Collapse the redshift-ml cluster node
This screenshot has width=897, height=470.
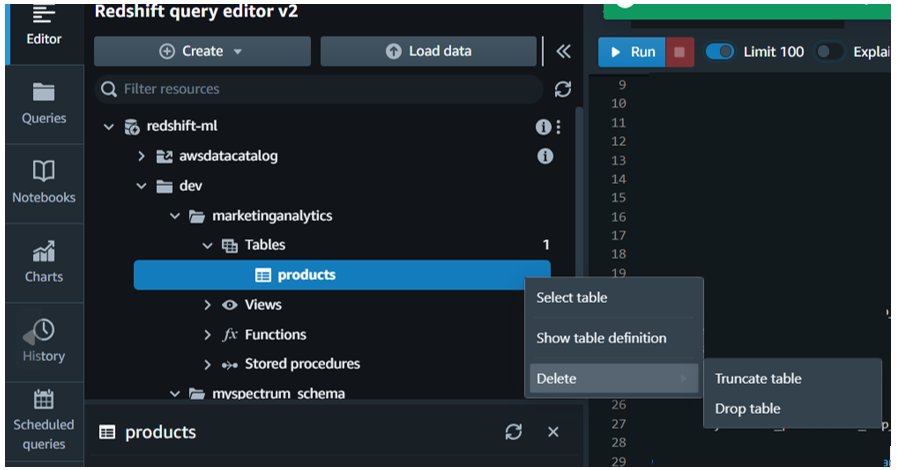coord(109,127)
